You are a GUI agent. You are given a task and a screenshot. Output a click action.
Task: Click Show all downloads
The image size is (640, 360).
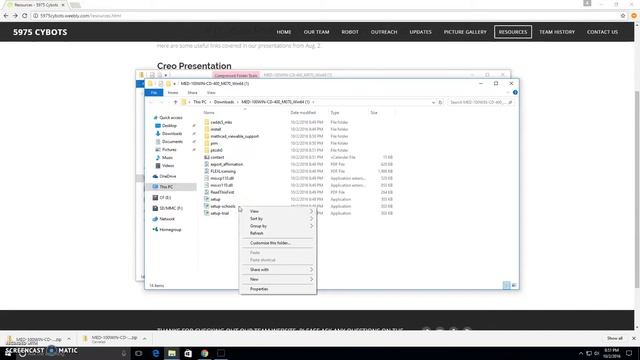(x=614, y=338)
